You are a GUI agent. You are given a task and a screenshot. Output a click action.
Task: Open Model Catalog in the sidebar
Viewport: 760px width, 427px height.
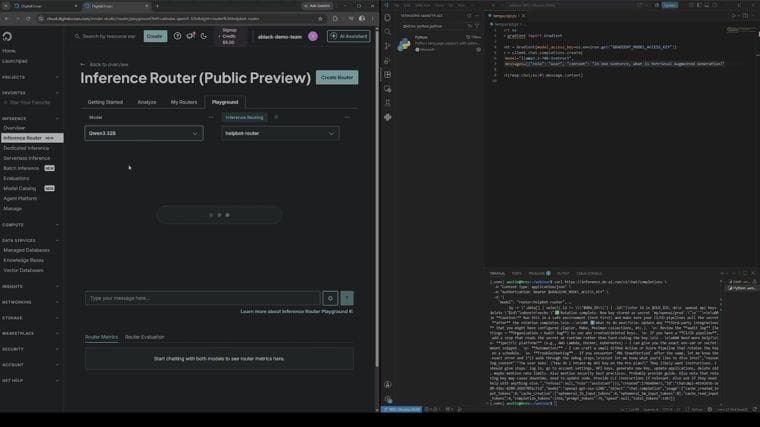coord(20,189)
